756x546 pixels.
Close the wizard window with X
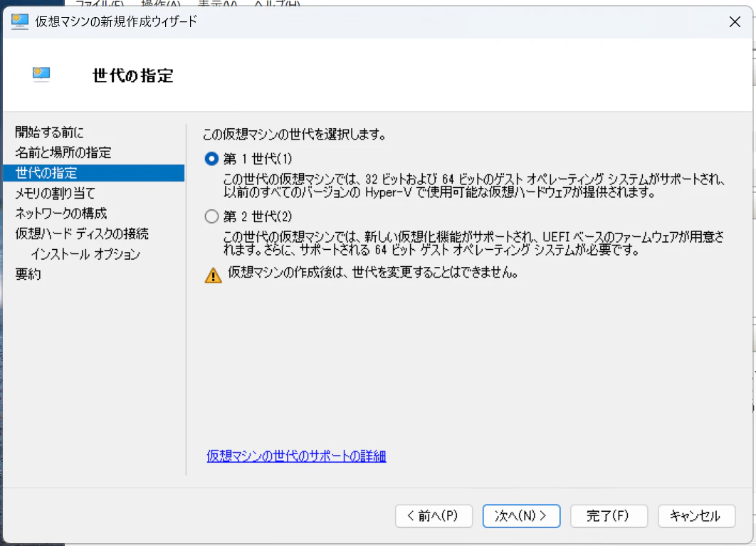pos(735,21)
